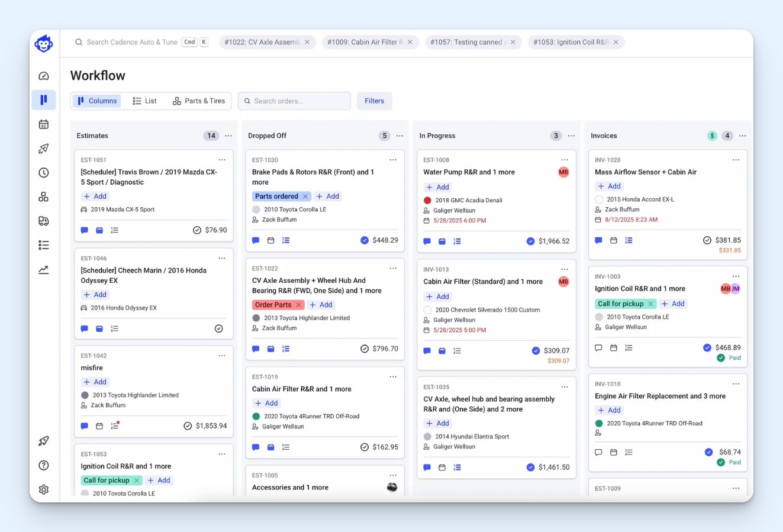Screen dimensions: 783x532
Task: Click the blue completed check circle next to $1,966.52
Action: pos(530,241)
